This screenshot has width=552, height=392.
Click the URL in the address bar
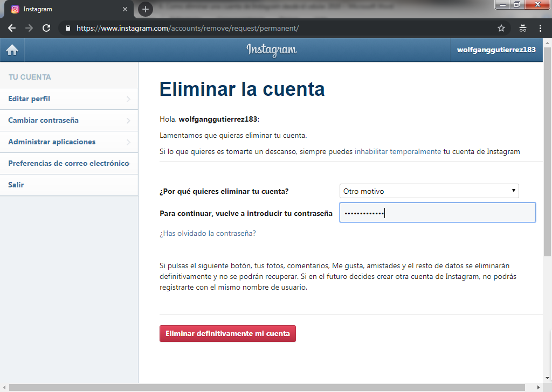[188, 28]
